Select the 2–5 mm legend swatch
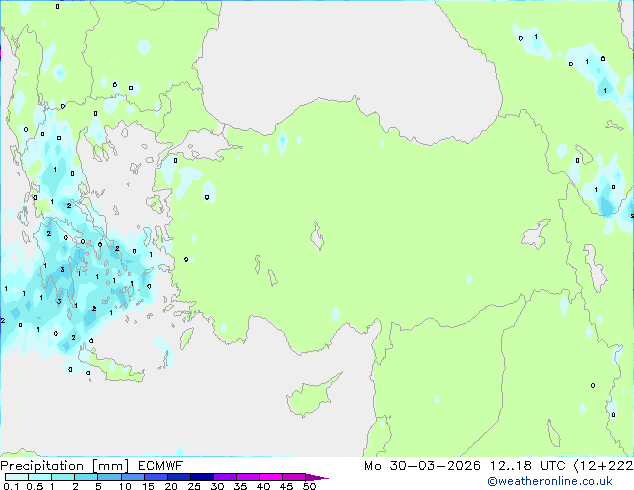634x490 pixels. point(86,477)
